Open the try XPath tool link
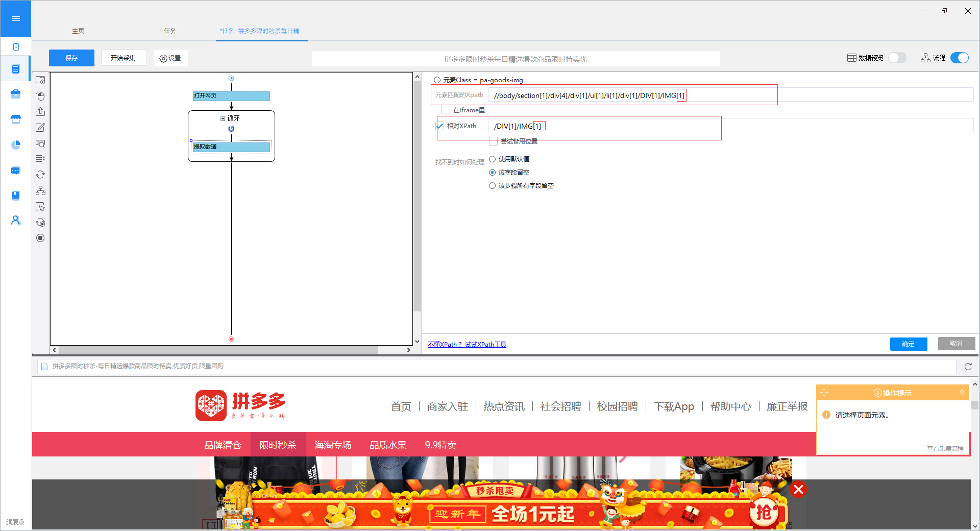This screenshot has height=531, width=980. 485,345
